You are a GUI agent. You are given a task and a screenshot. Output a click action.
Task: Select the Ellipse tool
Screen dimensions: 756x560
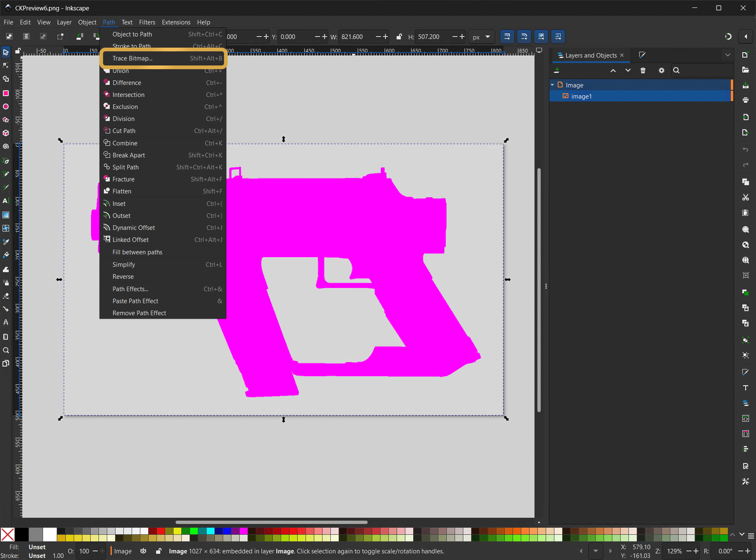pos(6,106)
